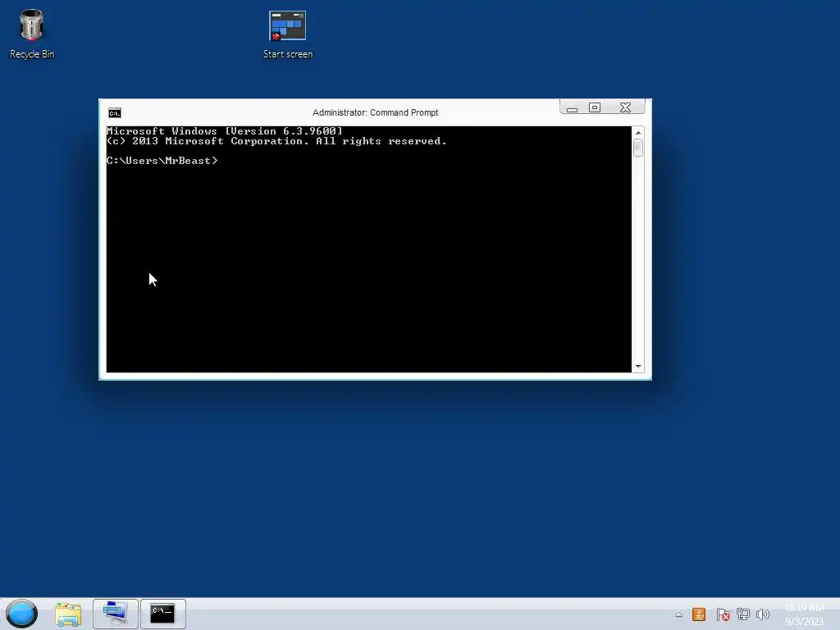Click the "(c) 2013 Microsoft Corporation" line
Screen dimensions: 840x630
pos(276,141)
